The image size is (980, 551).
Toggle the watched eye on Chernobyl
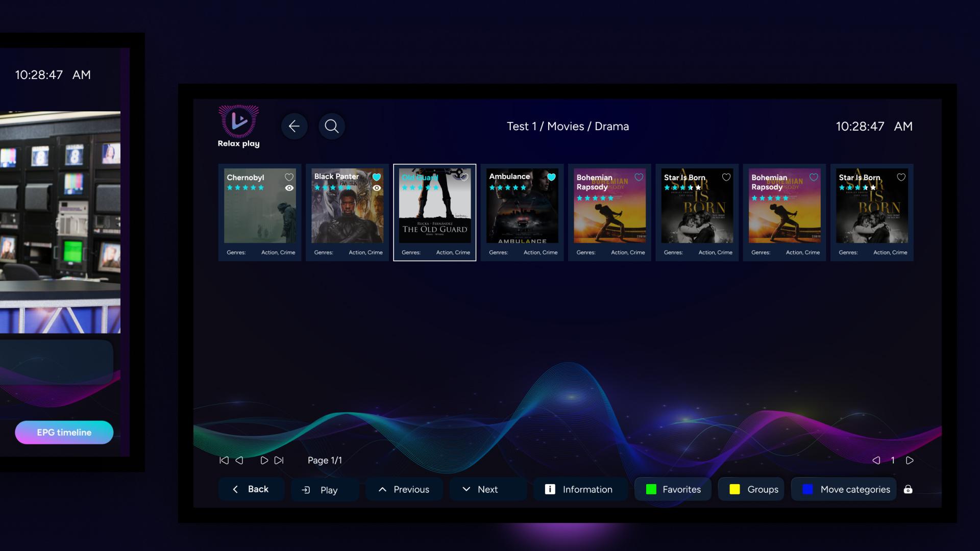[289, 188]
